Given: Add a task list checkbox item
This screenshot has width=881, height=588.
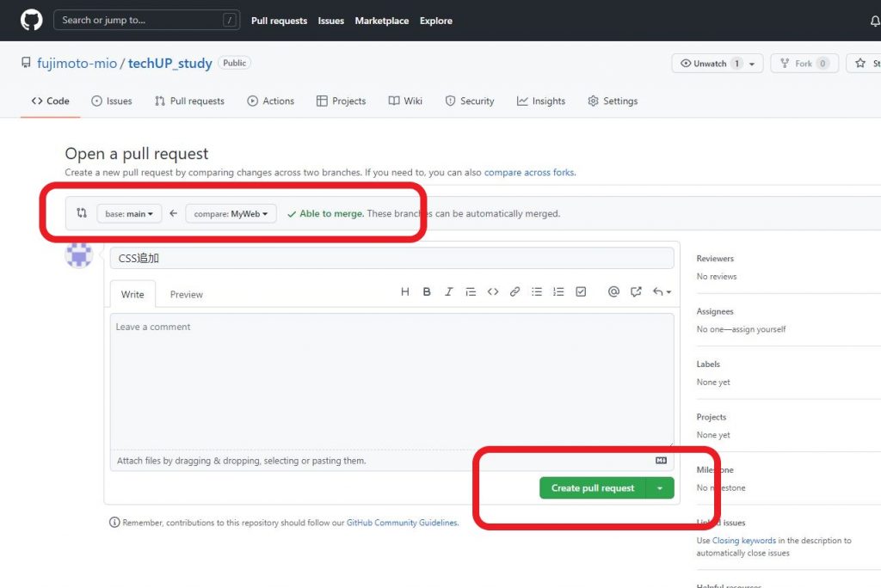Looking at the screenshot, I should point(581,292).
